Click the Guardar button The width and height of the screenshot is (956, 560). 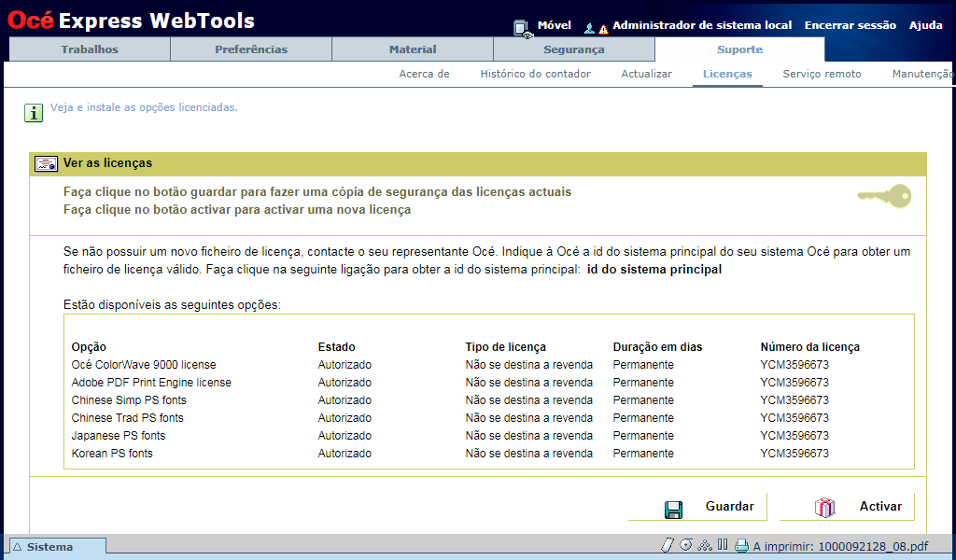click(697, 507)
